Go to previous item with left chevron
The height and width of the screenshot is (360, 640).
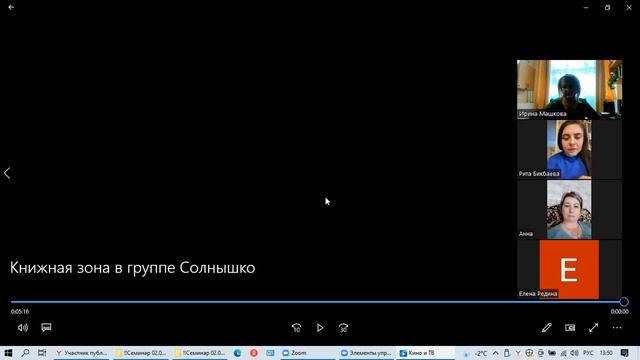click(7, 173)
